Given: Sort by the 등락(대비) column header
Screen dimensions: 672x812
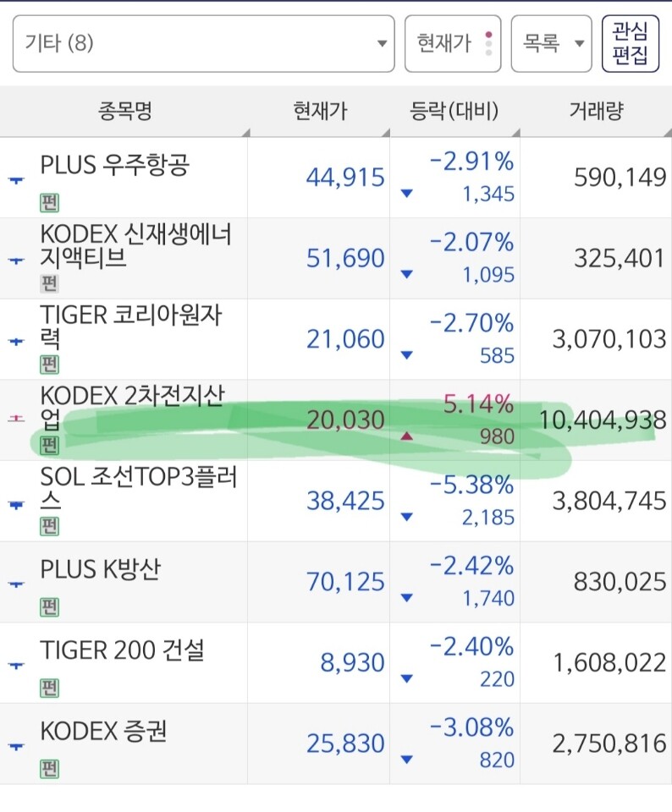Looking at the screenshot, I should (454, 112).
